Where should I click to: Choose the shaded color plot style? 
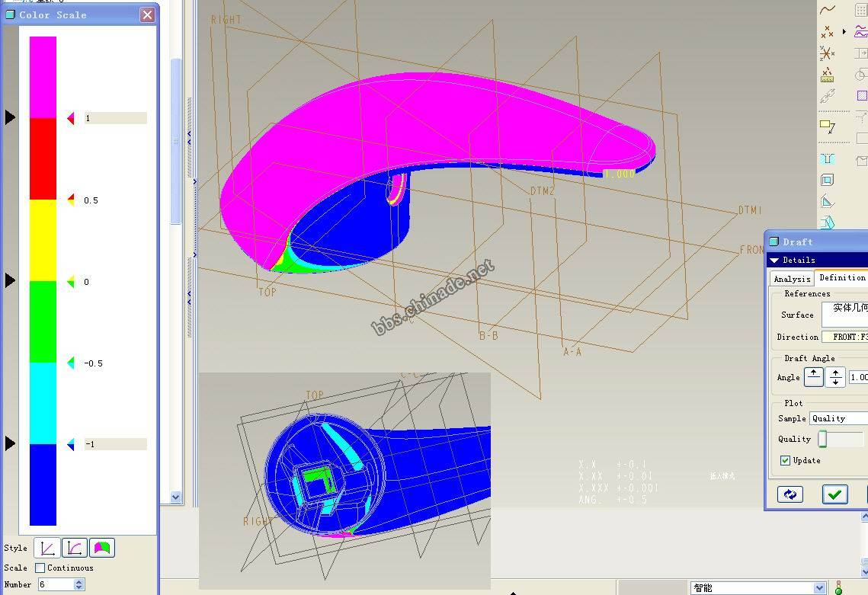(x=102, y=548)
